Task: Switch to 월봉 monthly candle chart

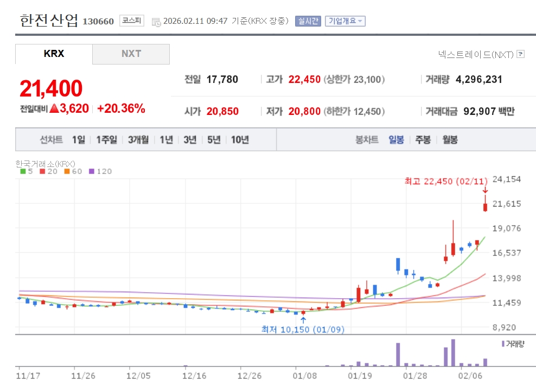Action: click(450, 140)
